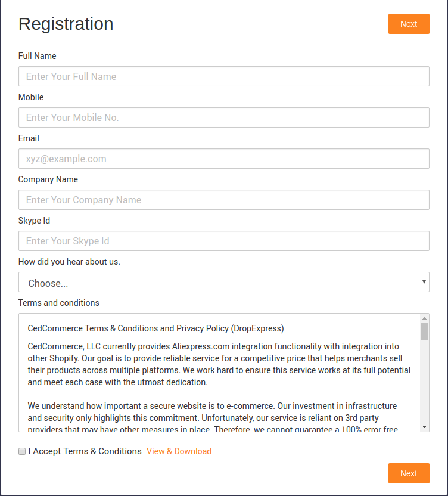Click the top Next button
Viewport: 448px width, 496px height.
click(x=409, y=24)
